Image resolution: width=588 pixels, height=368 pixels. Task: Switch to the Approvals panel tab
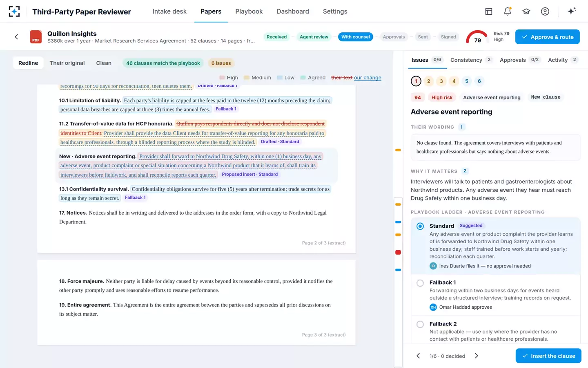point(520,60)
